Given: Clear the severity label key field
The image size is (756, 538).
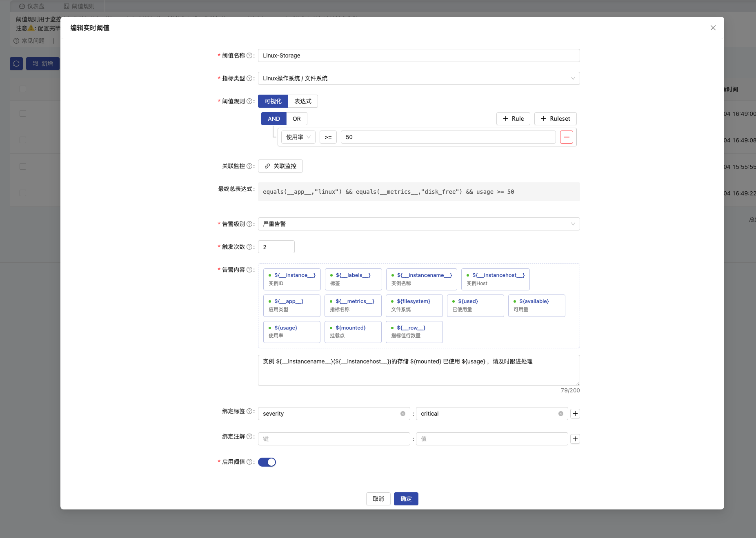Looking at the screenshot, I should click(x=402, y=414).
